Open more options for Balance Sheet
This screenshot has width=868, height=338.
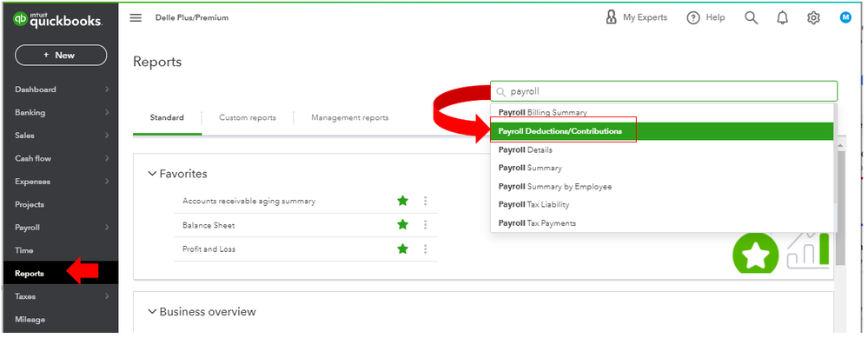coord(425,224)
